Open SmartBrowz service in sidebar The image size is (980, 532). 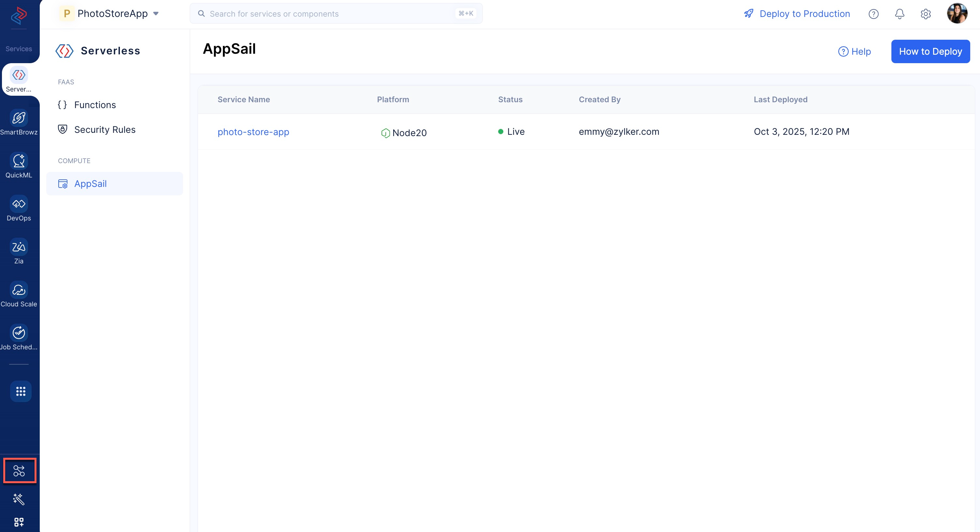pos(19,118)
